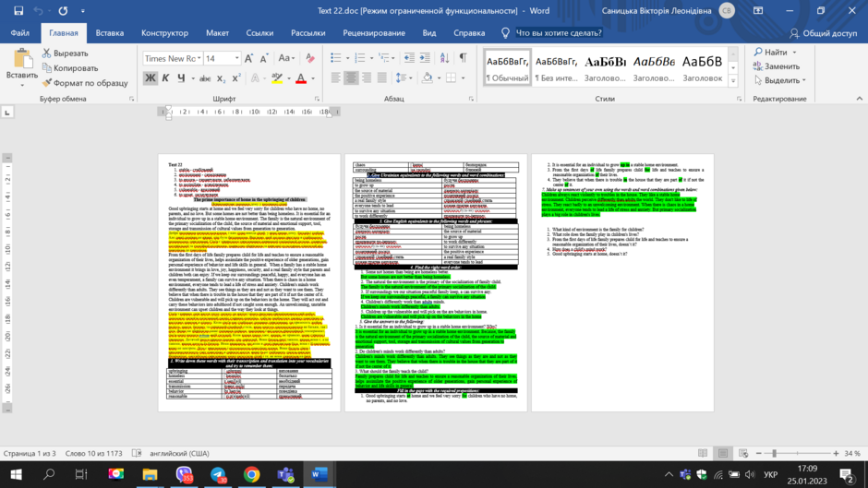Increase font size with the larger A icon
Image resolution: width=868 pixels, height=488 pixels.
click(248, 58)
